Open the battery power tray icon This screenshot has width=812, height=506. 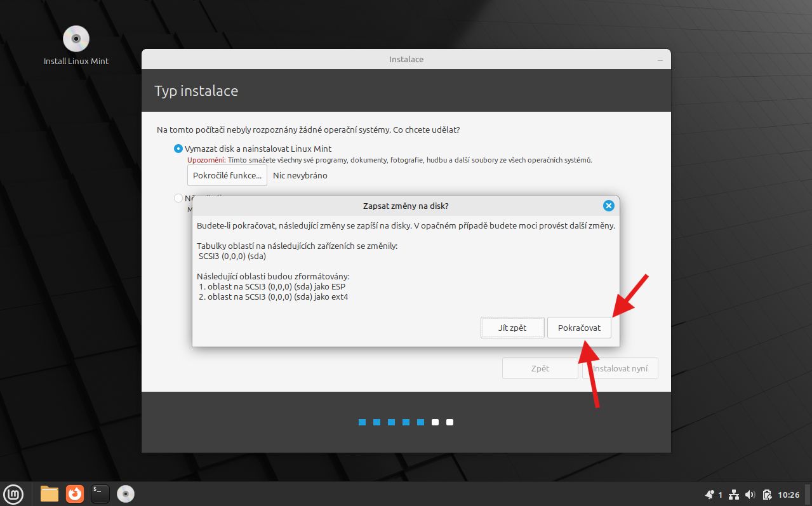click(766, 495)
